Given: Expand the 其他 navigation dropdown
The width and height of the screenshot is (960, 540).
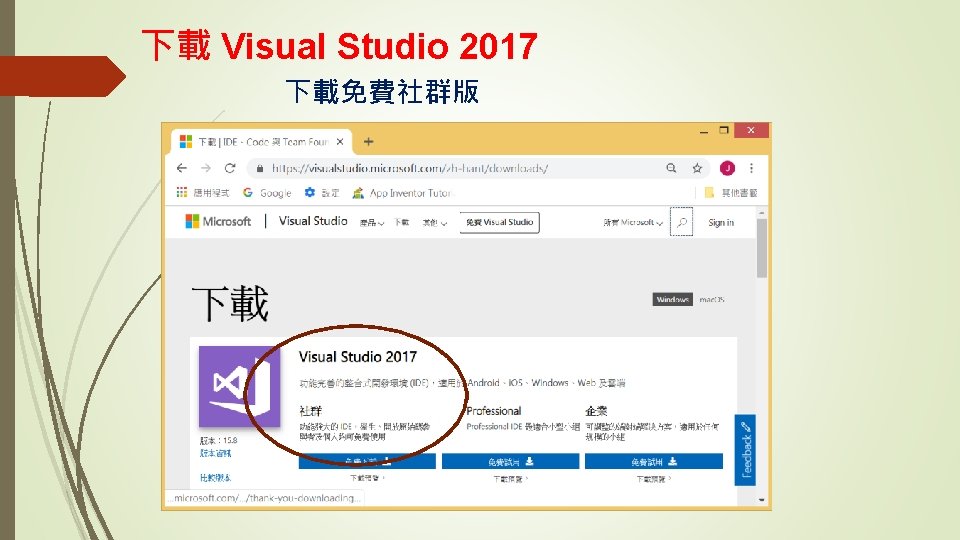Looking at the screenshot, I should click(435, 223).
